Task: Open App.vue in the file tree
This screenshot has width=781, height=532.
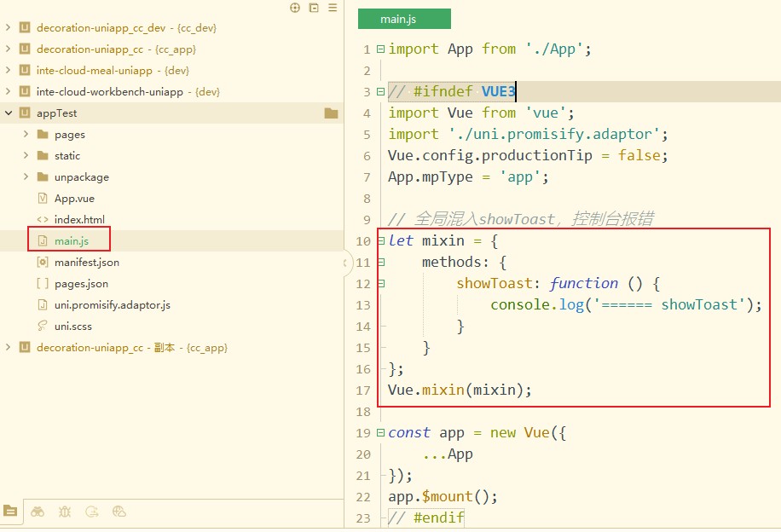Action: pyautogui.click(x=74, y=199)
